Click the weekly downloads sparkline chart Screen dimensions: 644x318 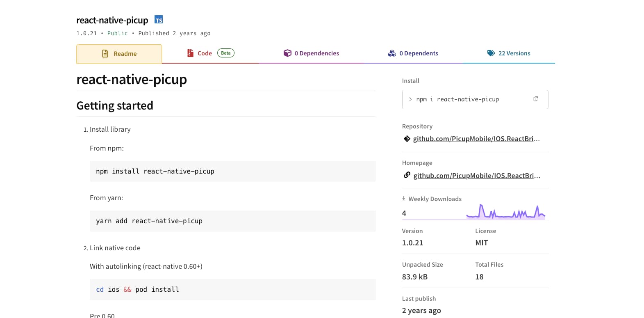tap(506, 212)
